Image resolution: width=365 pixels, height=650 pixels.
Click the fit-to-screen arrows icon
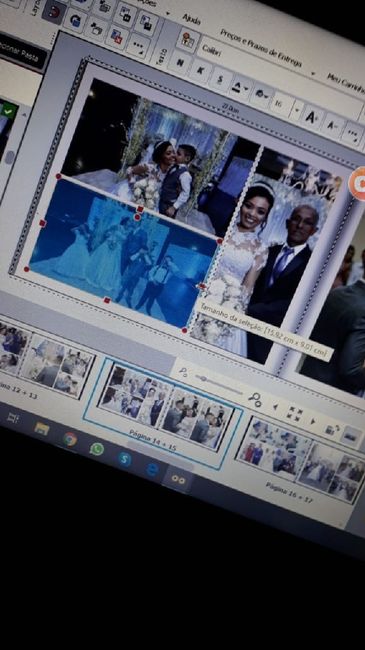tap(295, 414)
